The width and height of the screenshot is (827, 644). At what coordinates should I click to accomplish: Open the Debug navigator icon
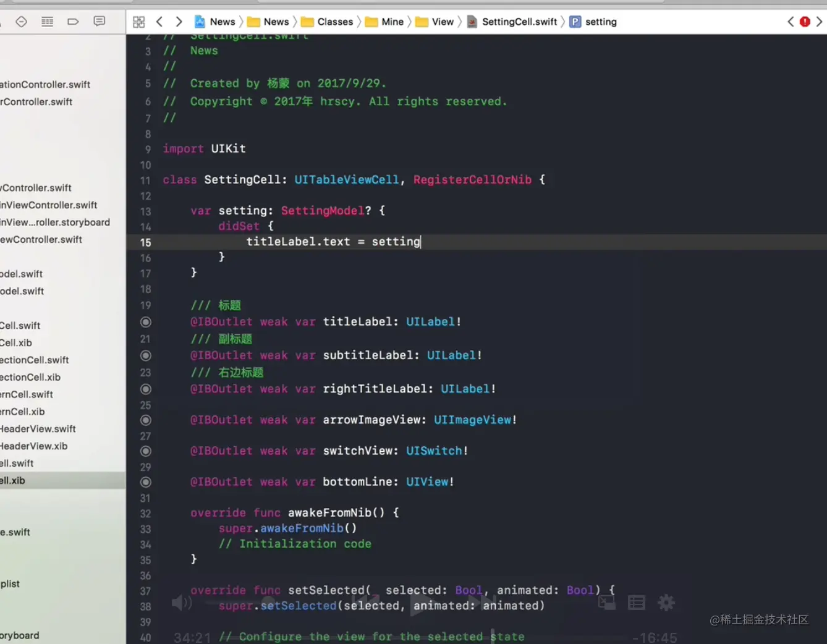[48, 22]
